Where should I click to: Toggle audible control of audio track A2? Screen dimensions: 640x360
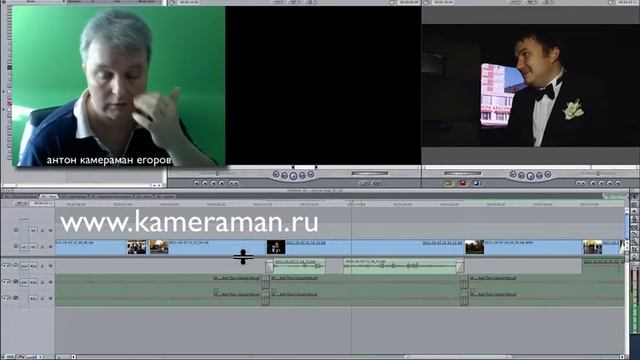coord(16,282)
